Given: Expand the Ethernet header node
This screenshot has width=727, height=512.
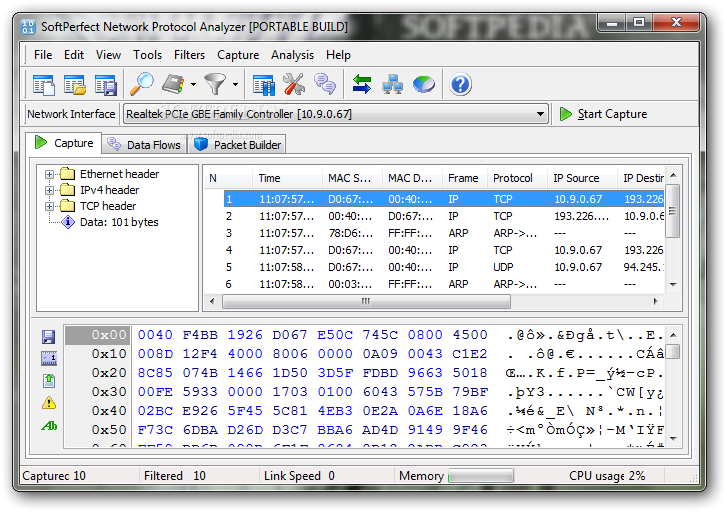Looking at the screenshot, I should [49, 174].
